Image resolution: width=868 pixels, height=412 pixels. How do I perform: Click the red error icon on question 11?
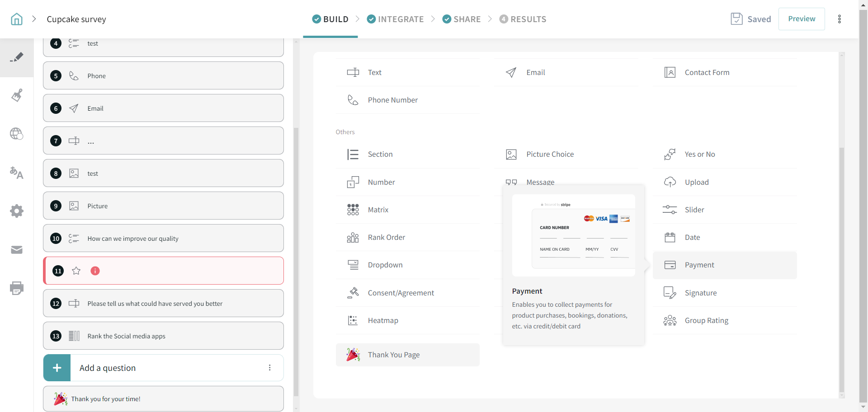pyautogui.click(x=95, y=271)
